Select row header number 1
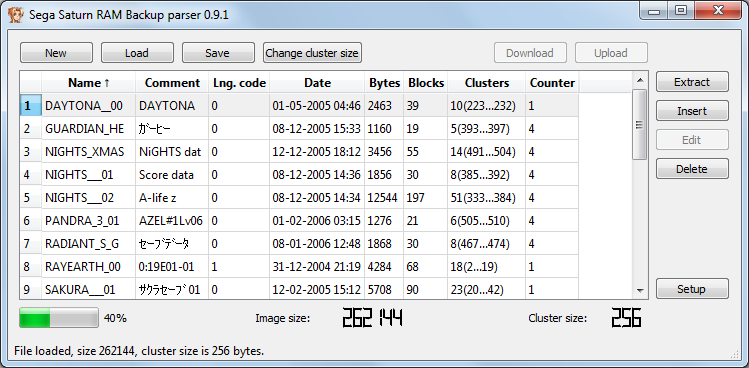Screen dimensions: 749x368 [x=31, y=106]
